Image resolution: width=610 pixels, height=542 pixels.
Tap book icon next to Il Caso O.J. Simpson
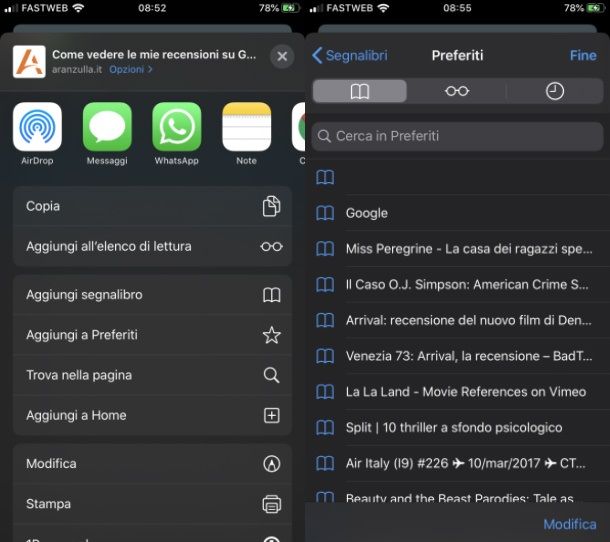click(325, 284)
